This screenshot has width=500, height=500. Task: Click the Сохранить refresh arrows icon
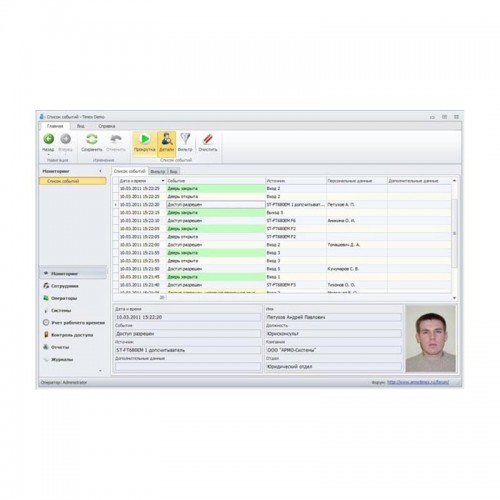point(92,139)
